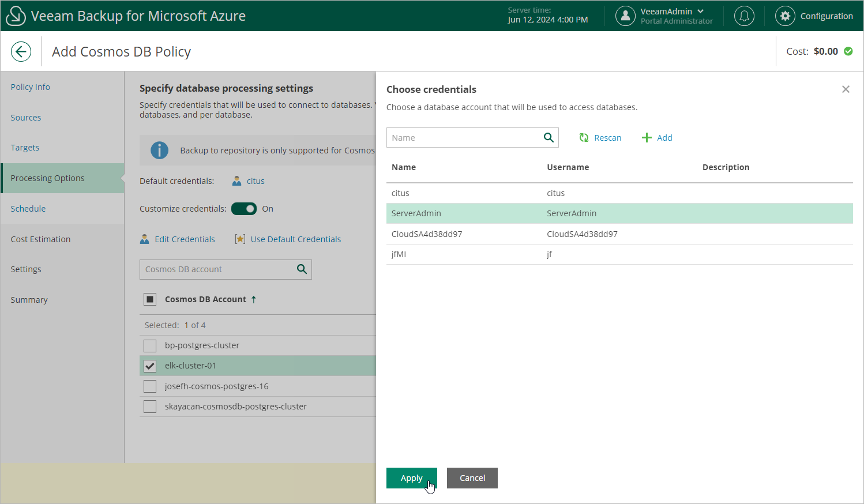This screenshot has height=504, width=864.
Task: Click the Rescan link text
Action: click(608, 138)
